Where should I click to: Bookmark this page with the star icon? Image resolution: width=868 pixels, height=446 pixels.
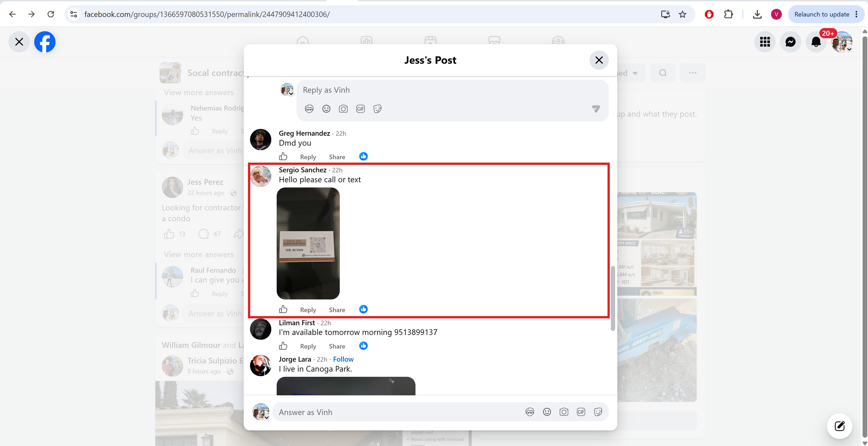point(682,14)
